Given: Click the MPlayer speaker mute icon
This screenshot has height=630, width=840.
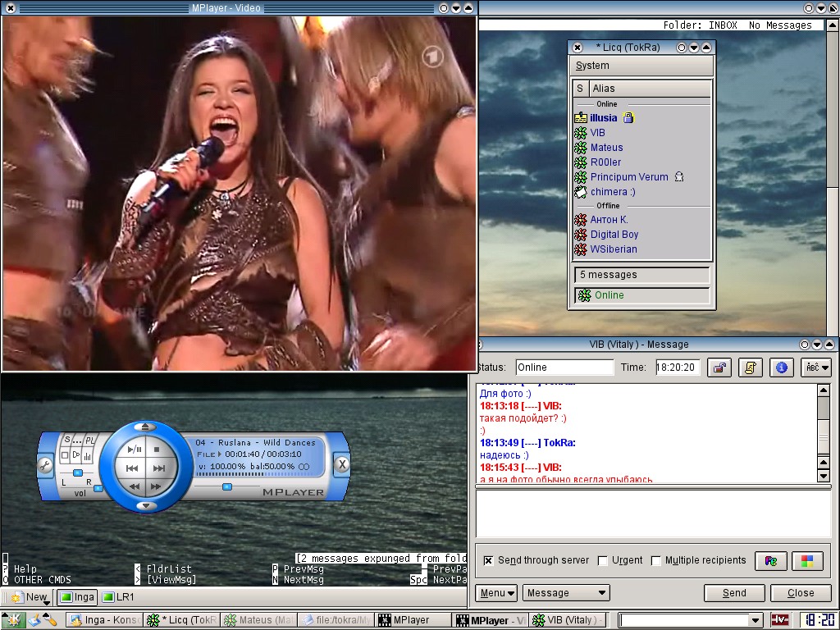Looking at the screenshot, I should coord(76,455).
